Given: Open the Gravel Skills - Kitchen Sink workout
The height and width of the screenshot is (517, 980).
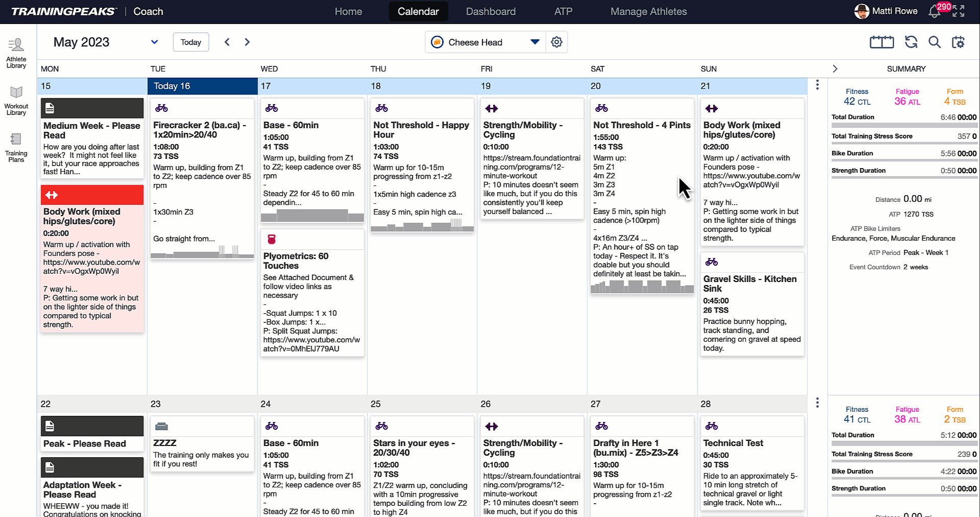Looking at the screenshot, I should [x=750, y=284].
